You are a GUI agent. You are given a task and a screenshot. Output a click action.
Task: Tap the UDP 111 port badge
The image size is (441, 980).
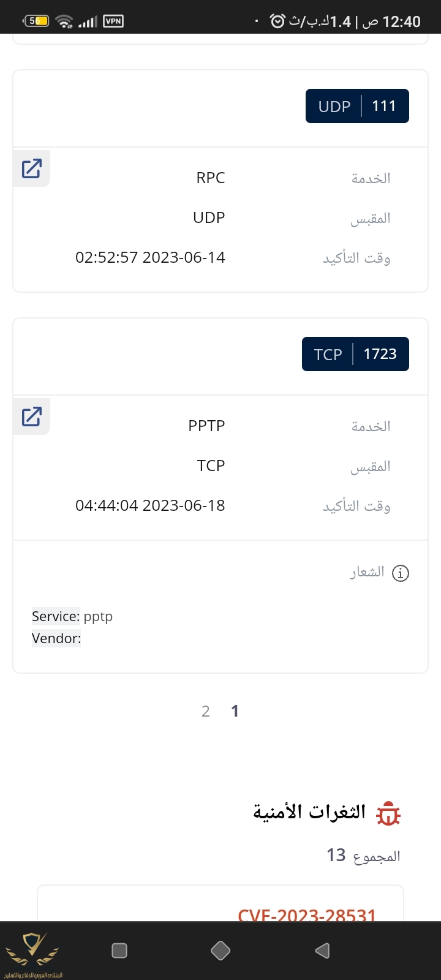[x=357, y=106]
